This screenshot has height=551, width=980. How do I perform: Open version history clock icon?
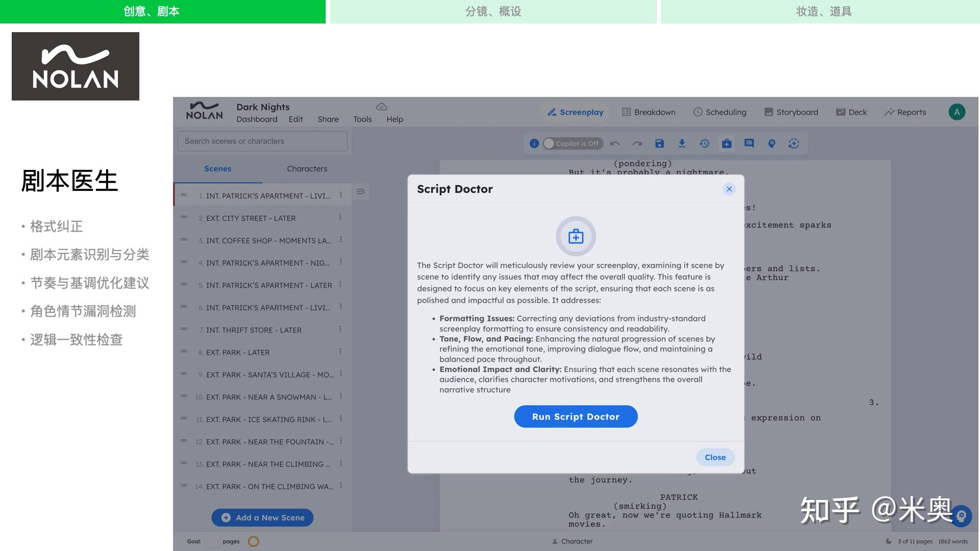point(704,143)
